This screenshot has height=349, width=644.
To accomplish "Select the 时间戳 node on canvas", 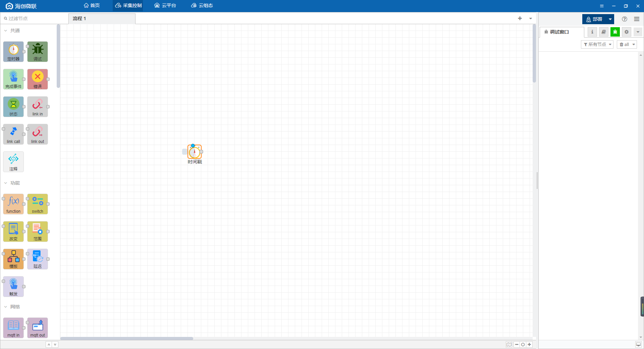I will [x=195, y=152].
